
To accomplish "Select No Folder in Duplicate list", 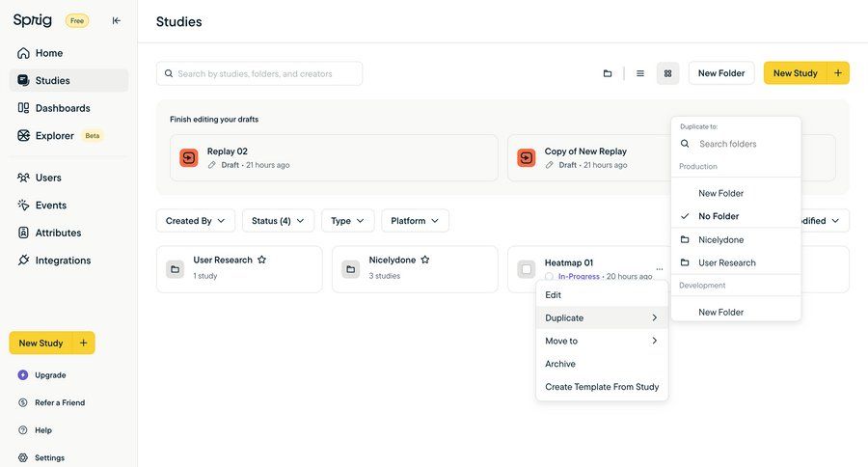I will (x=736, y=216).
